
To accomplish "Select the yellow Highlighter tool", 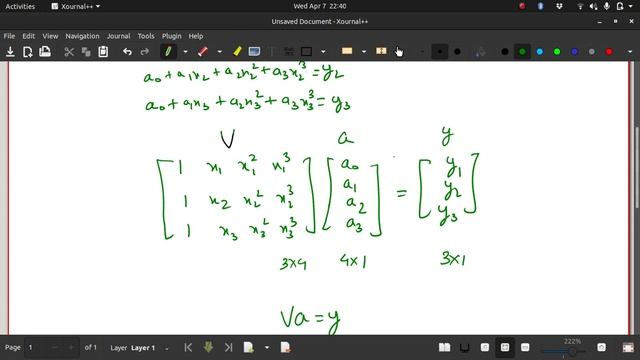I will [237, 52].
